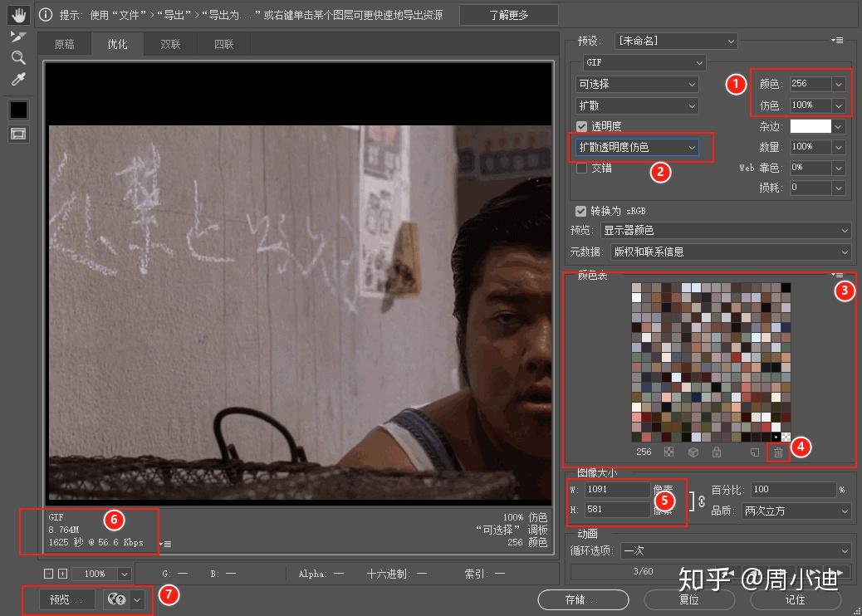Open the browser selection dropdown arrow
Image resolution: width=862 pixels, height=616 pixels.
[137, 599]
